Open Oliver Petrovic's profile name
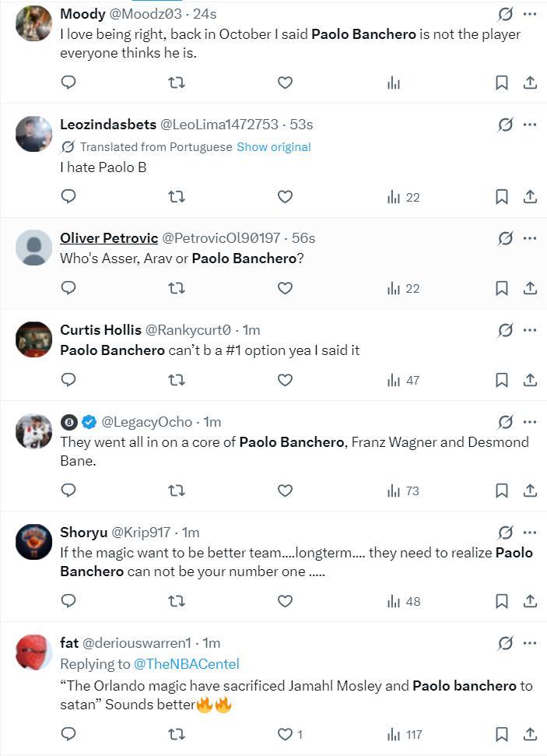547x756 pixels. [x=109, y=237]
